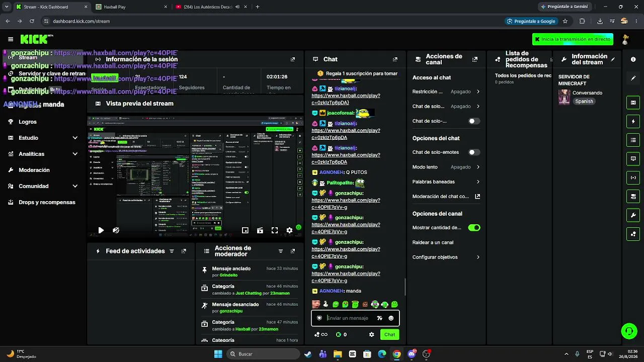Open the stream preview settings gear

click(x=289, y=230)
